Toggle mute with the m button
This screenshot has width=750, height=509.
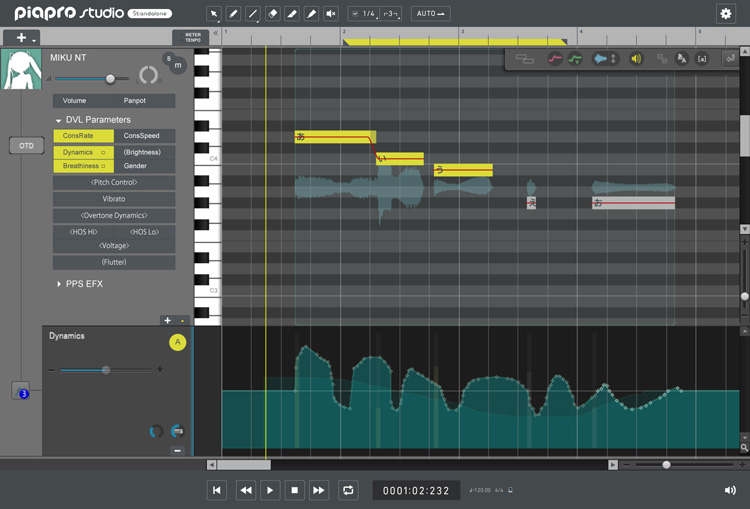pyautogui.click(x=178, y=65)
